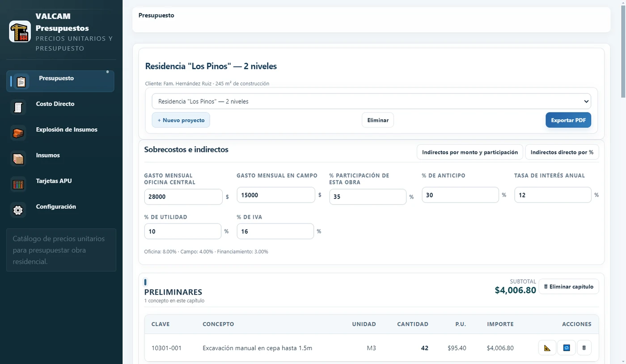
Task: Click the SUBTOTAL label
Action: coord(523,282)
